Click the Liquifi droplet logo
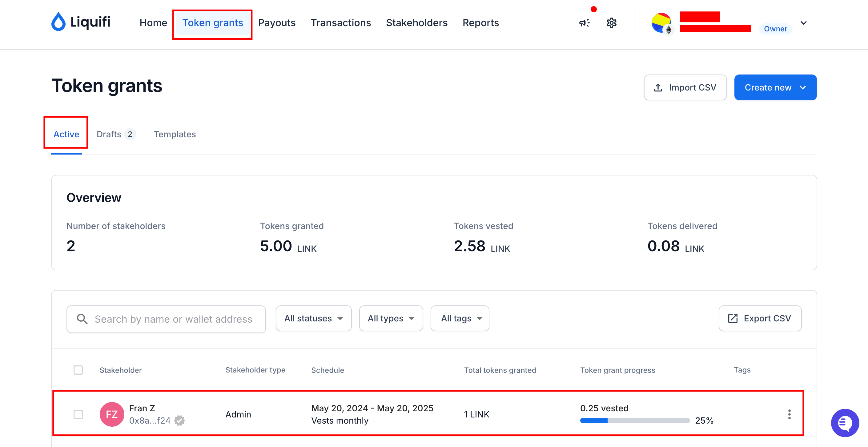 point(58,22)
